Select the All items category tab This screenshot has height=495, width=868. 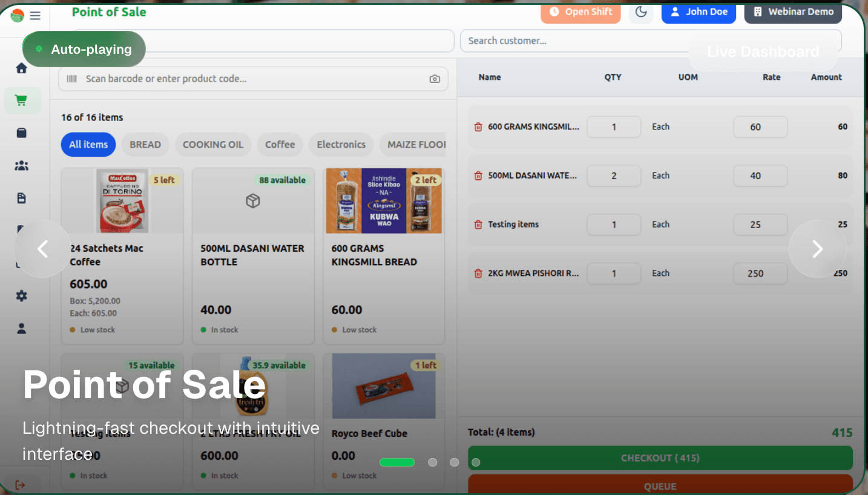click(x=88, y=145)
